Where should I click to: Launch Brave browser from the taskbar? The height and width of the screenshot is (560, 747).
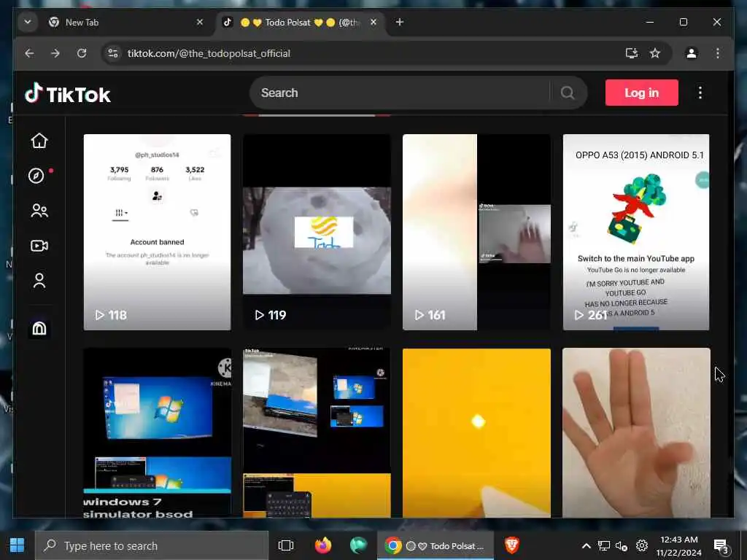(511, 545)
